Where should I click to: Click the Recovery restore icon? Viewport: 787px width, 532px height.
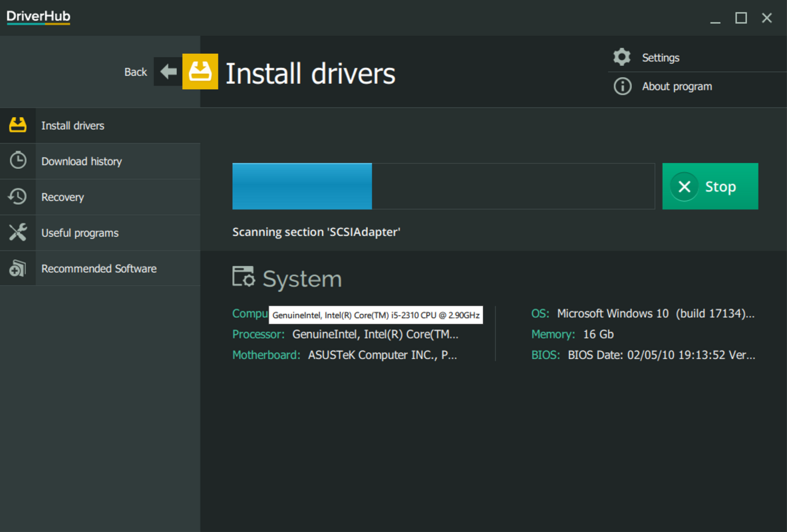(17, 197)
